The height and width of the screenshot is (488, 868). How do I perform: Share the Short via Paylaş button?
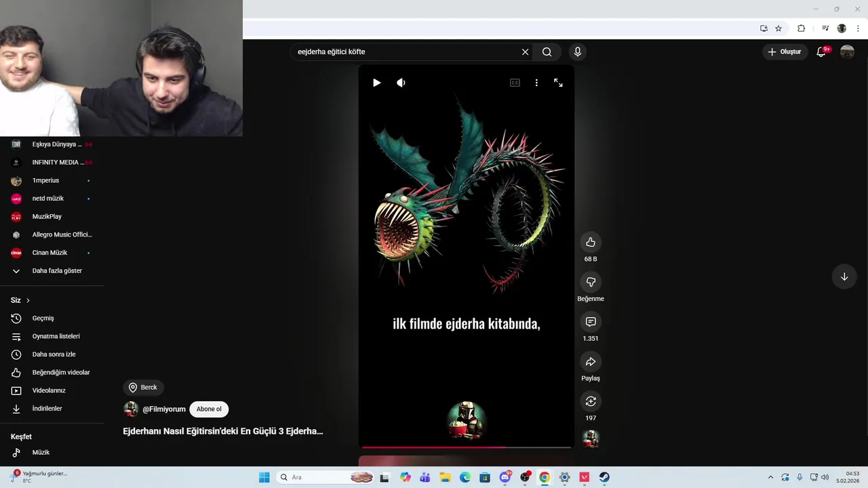tap(591, 362)
